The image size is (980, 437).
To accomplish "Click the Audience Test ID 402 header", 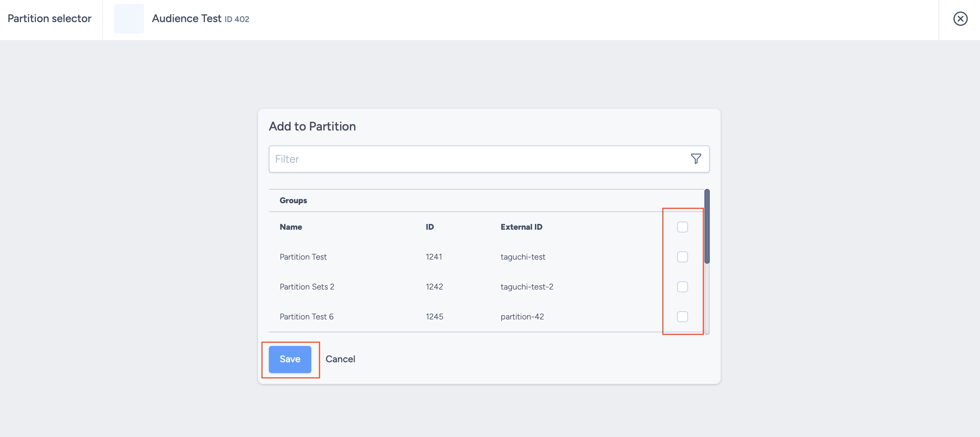I will click(200, 18).
